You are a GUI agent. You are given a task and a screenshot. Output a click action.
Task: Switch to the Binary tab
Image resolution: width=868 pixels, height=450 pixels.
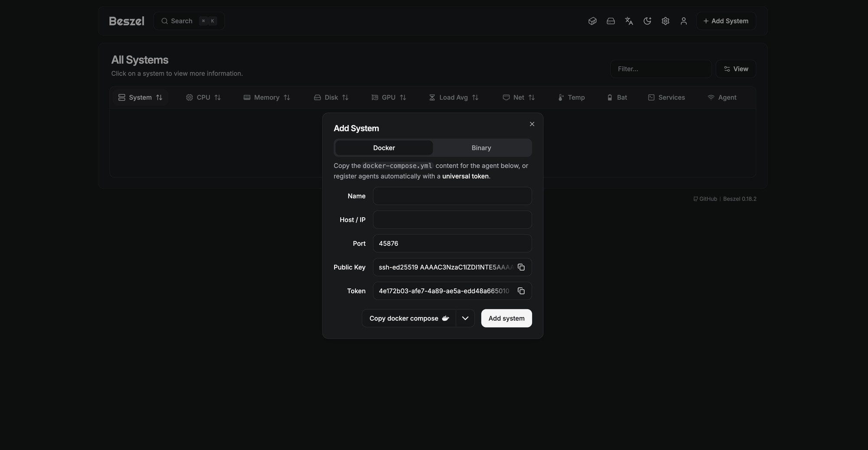click(x=481, y=148)
